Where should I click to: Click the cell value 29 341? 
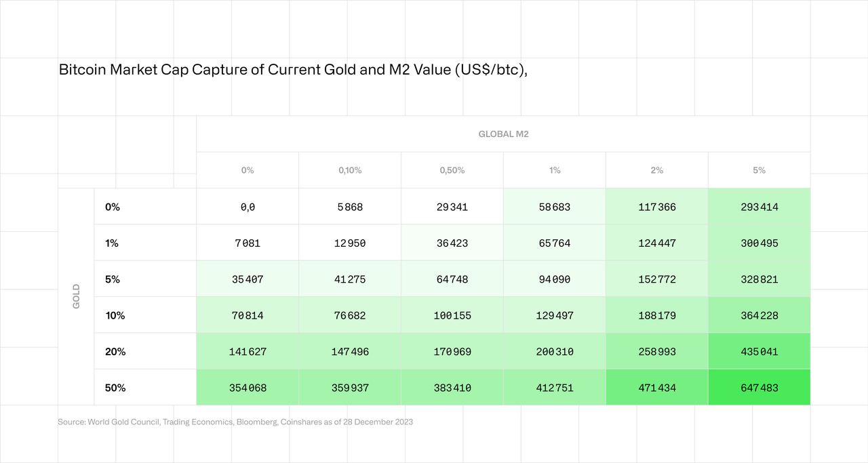tap(452, 207)
